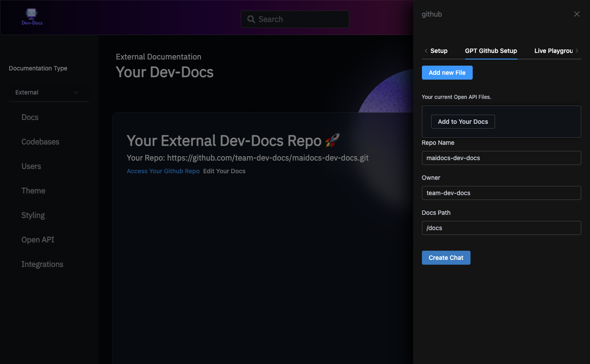The height and width of the screenshot is (364, 590).
Task: Open the Documentation Type dropdown
Action: 49,92
